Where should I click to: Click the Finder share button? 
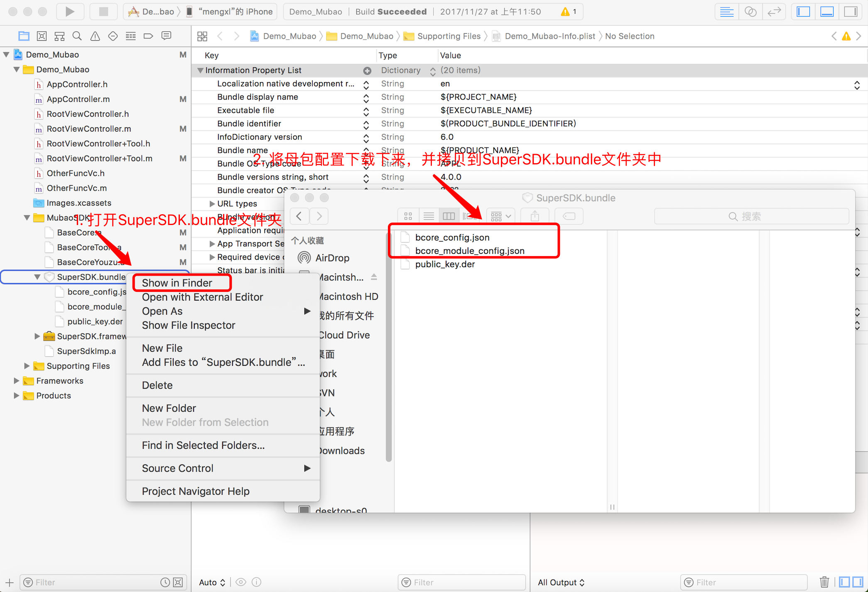535,216
